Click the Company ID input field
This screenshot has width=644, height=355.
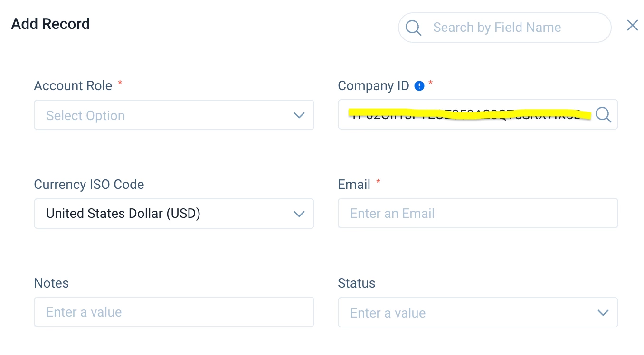click(478, 114)
